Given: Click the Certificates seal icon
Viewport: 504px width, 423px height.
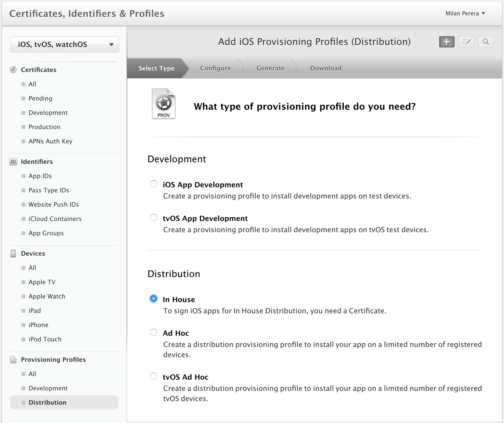Looking at the screenshot, I should point(13,70).
